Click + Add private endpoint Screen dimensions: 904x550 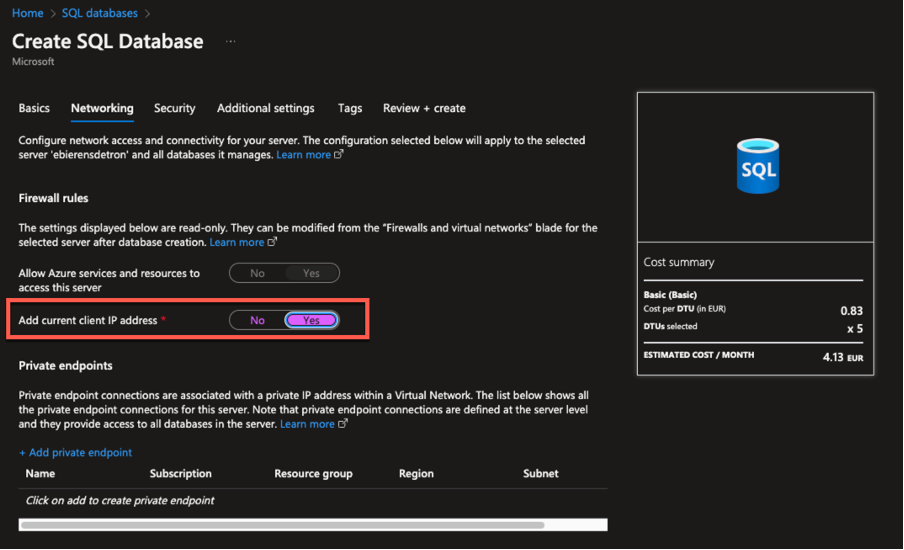coord(76,453)
